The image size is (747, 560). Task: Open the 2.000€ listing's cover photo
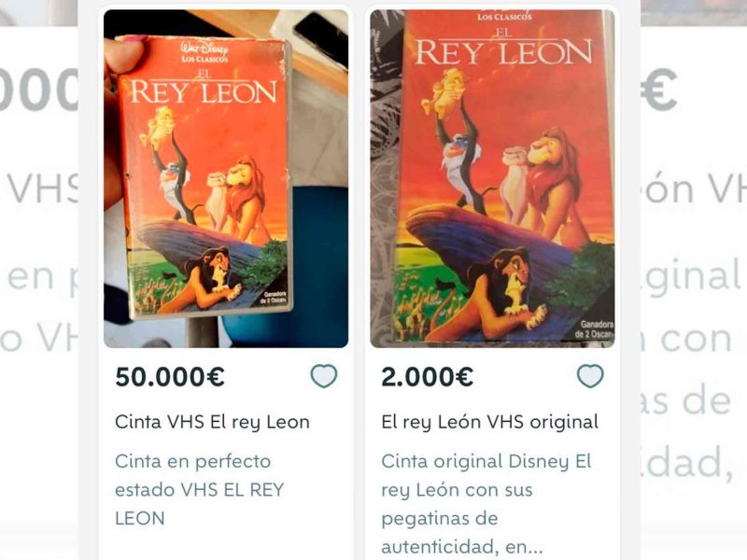(x=492, y=178)
